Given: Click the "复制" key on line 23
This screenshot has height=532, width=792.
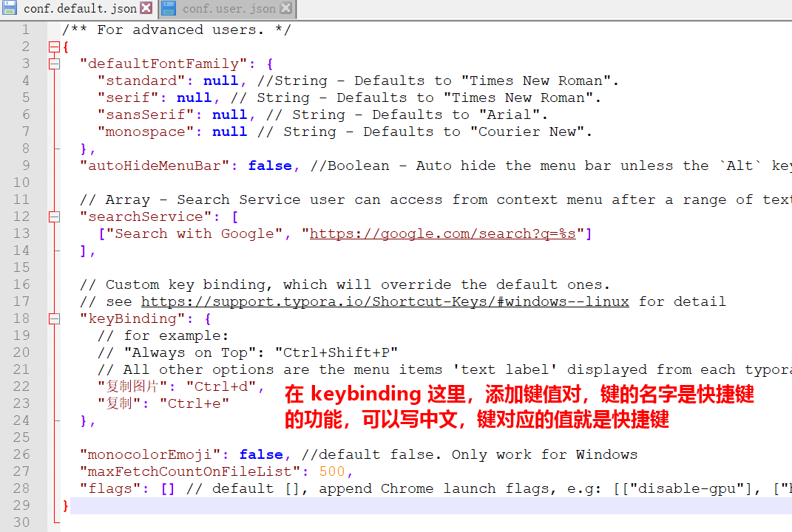Looking at the screenshot, I should (119, 403).
